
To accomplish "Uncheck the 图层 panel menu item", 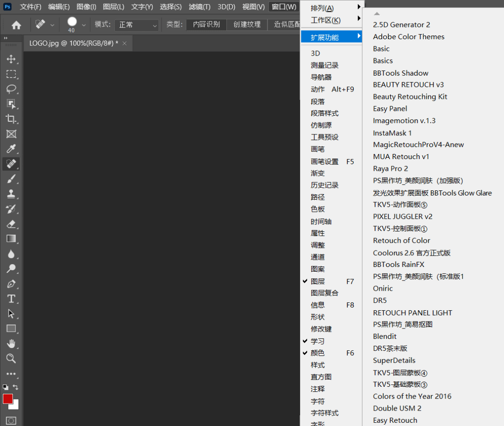I will tap(318, 281).
